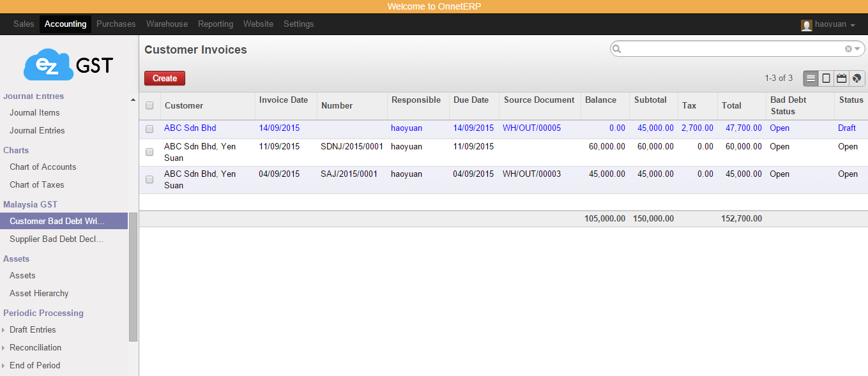Image resolution: width=868 pixels, height=376 pixels.
Task: Clear the search box with the X icon
Action: [848, 48]
